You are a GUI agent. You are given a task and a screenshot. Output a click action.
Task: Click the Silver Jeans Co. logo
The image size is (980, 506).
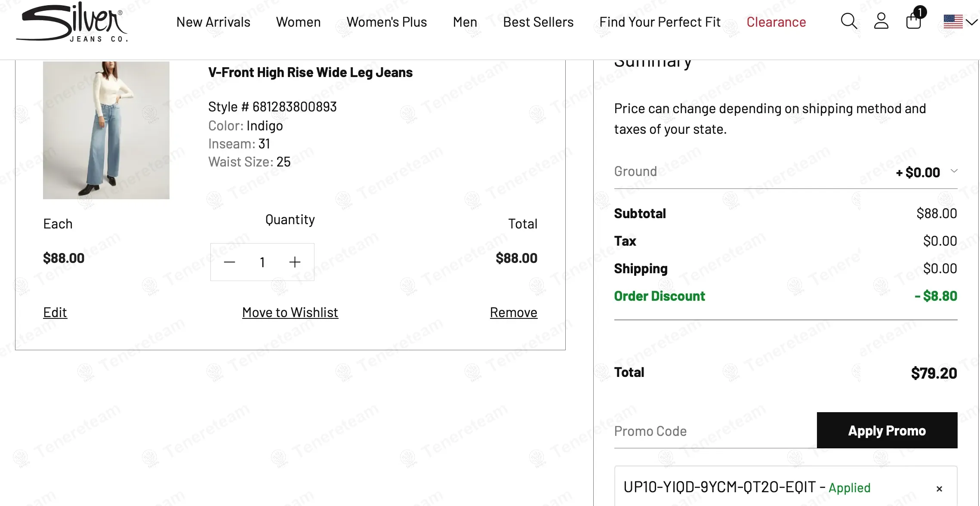pos(72,22)
